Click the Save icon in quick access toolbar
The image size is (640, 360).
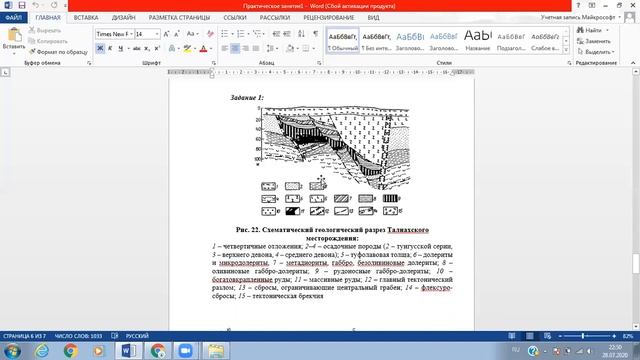tap(22, 5)
